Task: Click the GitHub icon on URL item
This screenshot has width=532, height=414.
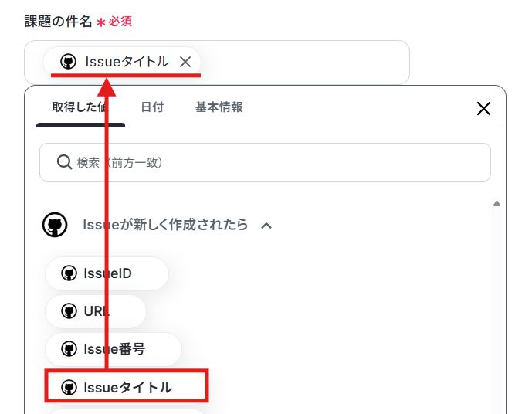Action: [69, 310]
